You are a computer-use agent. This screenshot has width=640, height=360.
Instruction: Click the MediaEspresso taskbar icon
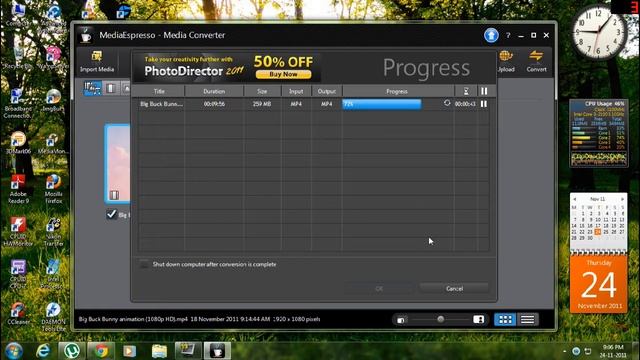coord(217,351)
